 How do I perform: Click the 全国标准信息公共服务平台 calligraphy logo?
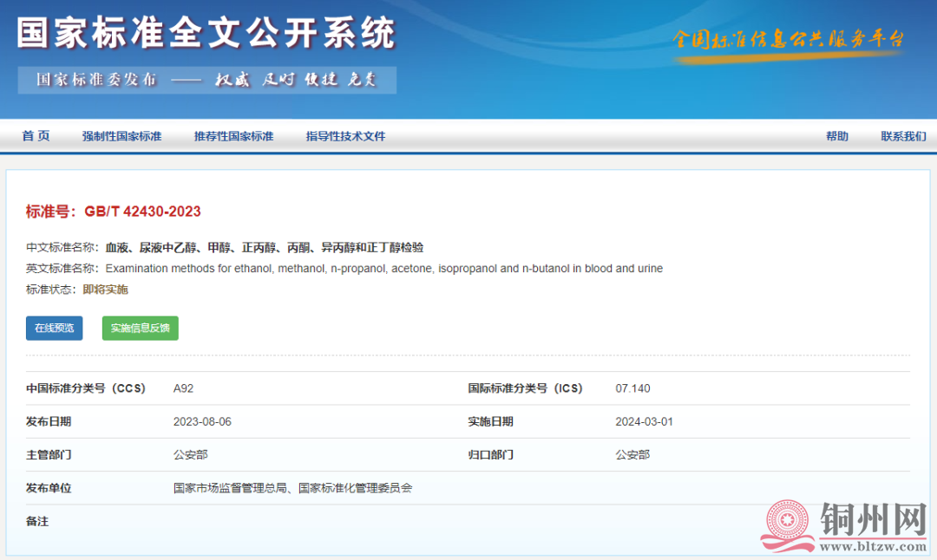(788, 41)
